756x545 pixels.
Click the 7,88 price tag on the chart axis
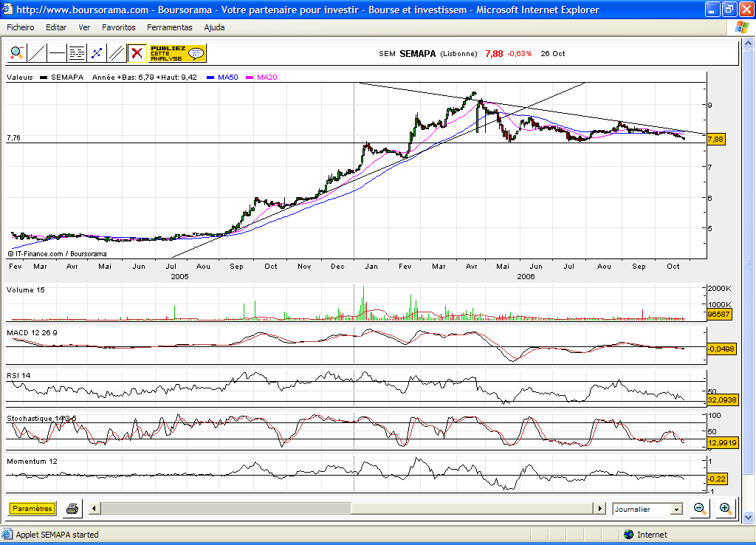pyautogui.click(x=715, y=140)
